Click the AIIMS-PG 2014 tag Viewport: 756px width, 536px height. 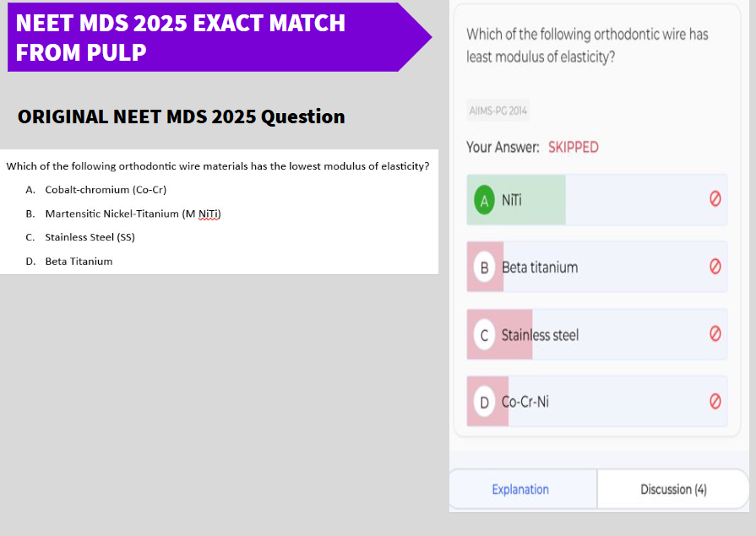[498, 111]
